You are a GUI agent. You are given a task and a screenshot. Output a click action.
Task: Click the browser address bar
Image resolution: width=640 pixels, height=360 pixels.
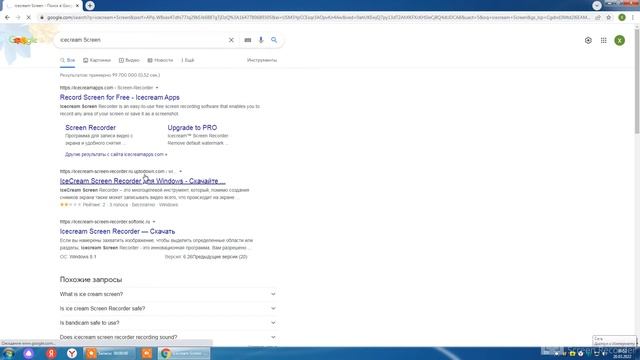[318, 18]
